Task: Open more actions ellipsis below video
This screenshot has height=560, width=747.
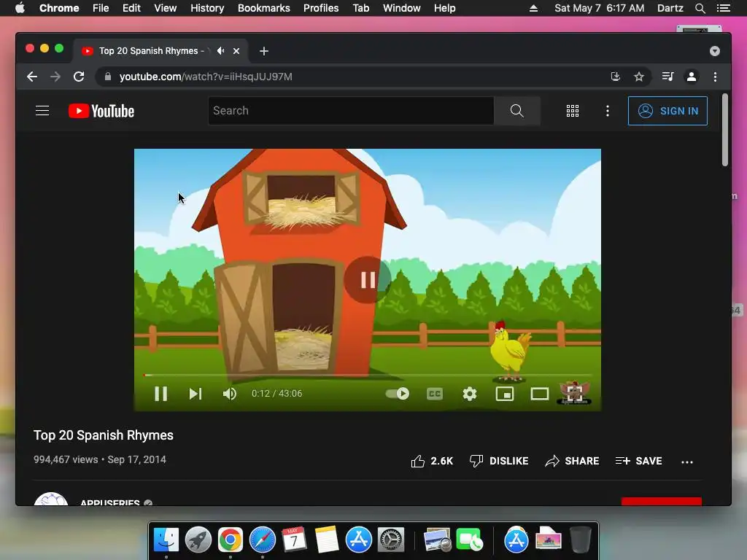Action: [x=687, y=462]
